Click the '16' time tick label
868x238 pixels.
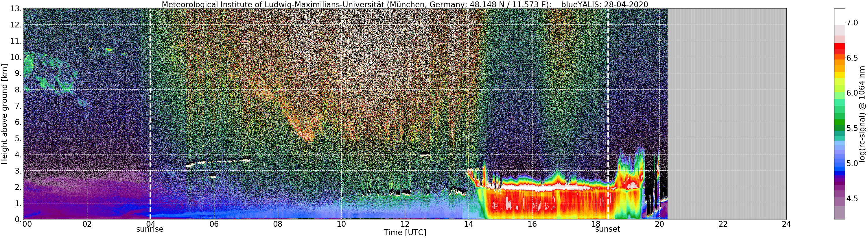tap(532, 224)
